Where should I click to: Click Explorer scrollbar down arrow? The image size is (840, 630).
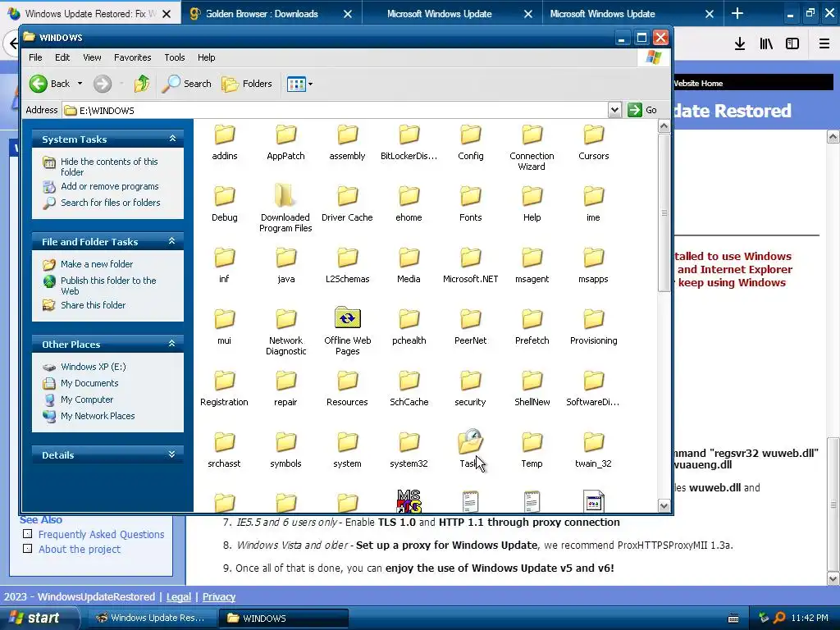click(664, 505)
